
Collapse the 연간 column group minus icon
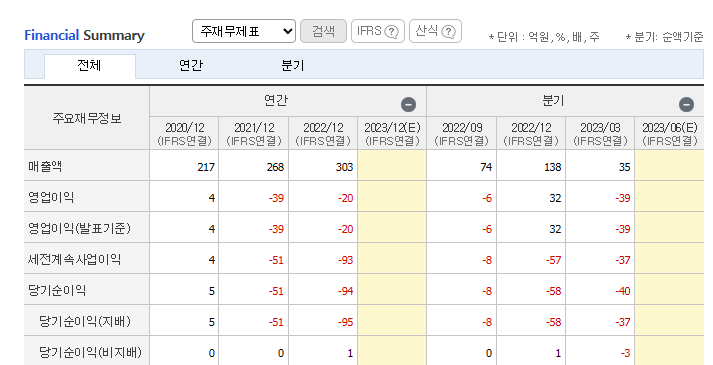408,105
